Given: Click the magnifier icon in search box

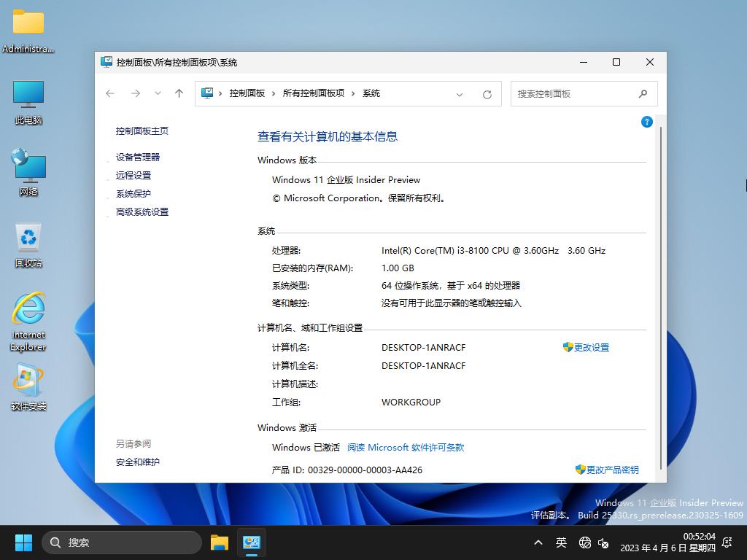Looking at the screenshot, I should [x=643, y=93].
